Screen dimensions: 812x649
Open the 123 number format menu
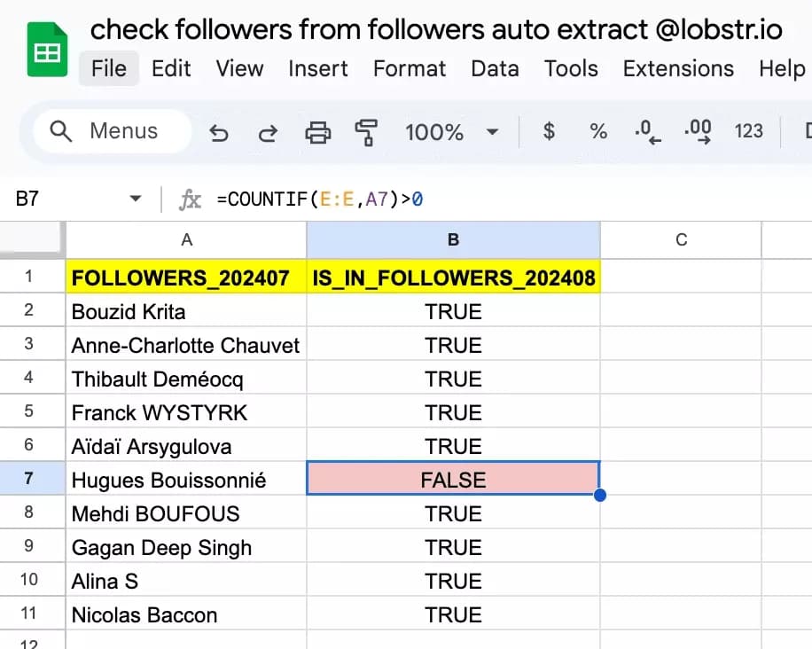[x=749, y=131]
